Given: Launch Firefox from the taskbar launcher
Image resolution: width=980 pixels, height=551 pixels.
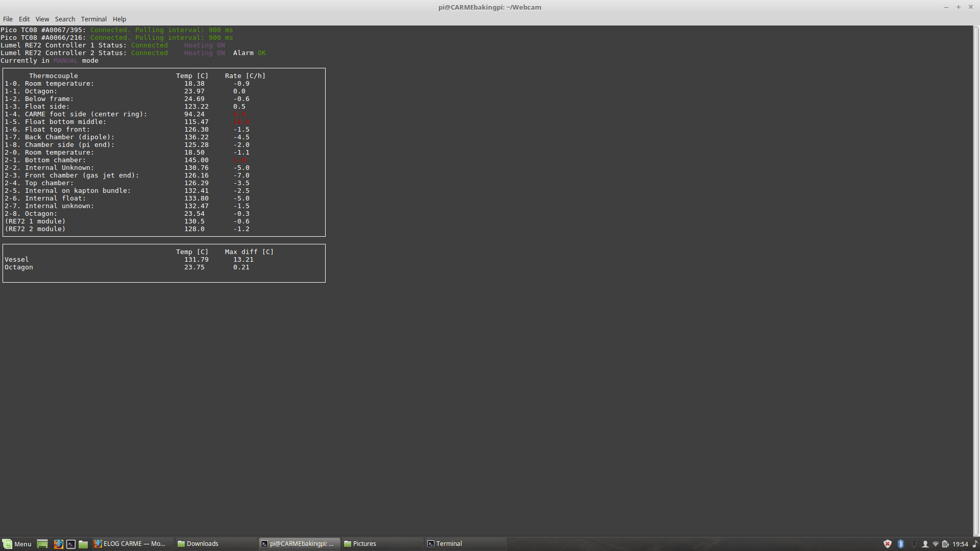Looking at the screenshot, I should coord(59,544).
